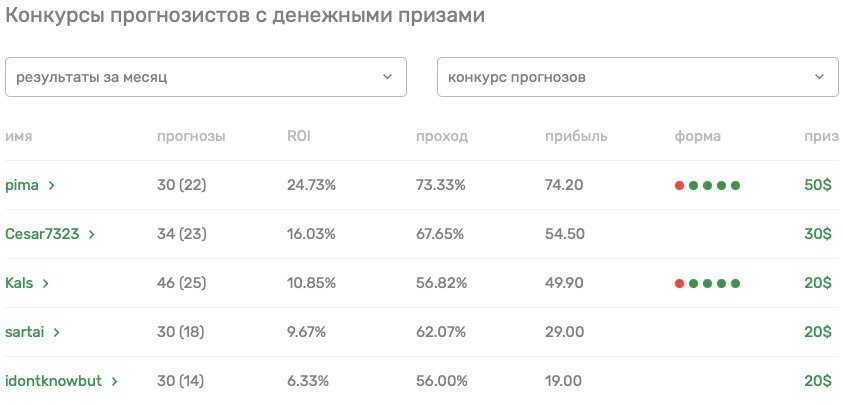Click the red form dot in pima's row
The image size is (843, 405).
679,186
